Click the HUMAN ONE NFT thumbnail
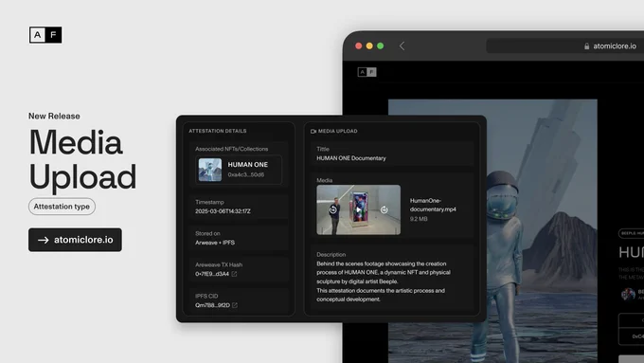644x363 pixels. [210, 170]
